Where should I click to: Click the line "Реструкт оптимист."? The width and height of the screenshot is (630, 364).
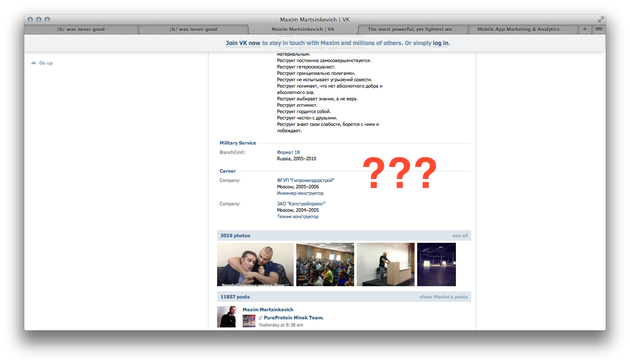coord(297,105)
